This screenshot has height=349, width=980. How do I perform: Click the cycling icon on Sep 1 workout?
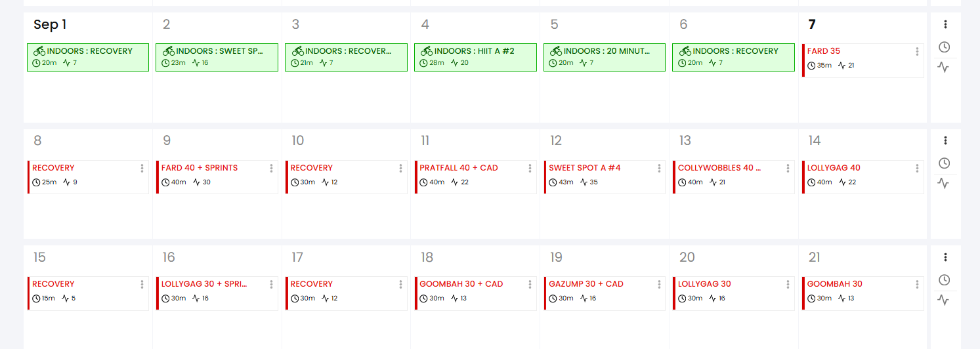(39, 51)
